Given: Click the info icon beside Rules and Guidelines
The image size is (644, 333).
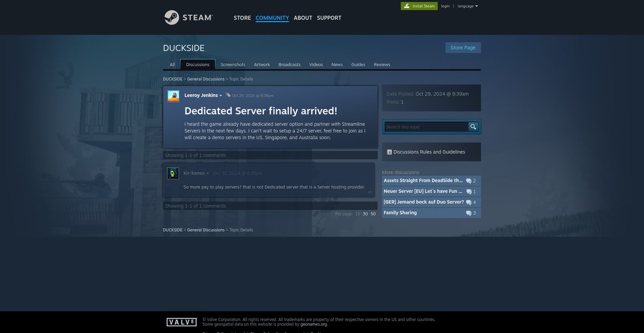Looking at the screenshot, I should 389,152.
